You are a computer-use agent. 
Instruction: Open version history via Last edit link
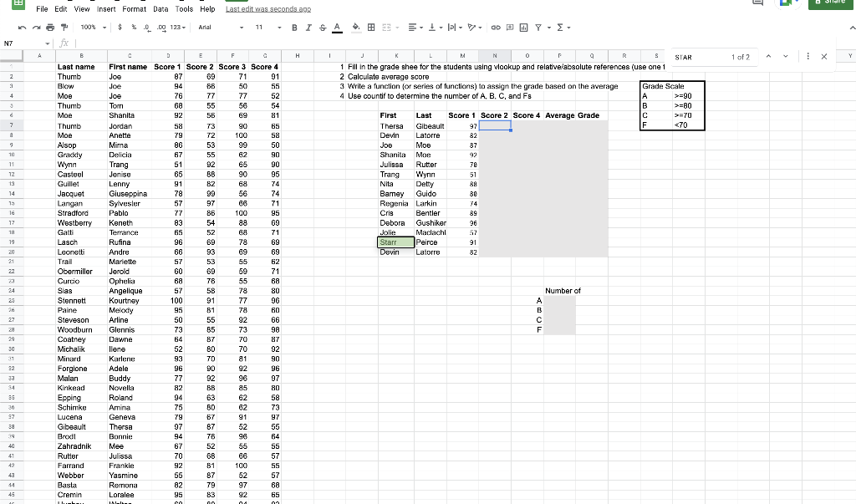pyautogui.click(x=267, y=9)
